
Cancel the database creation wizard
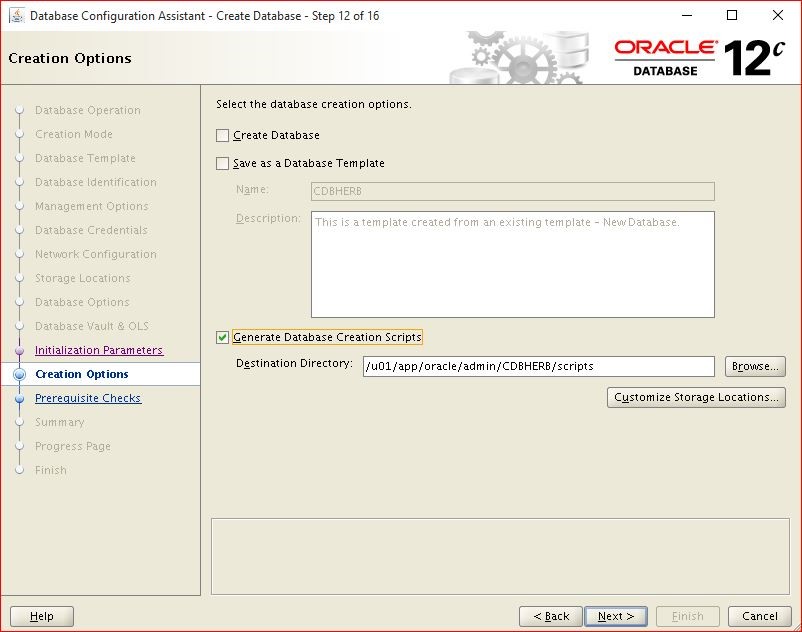pos(760,616)
